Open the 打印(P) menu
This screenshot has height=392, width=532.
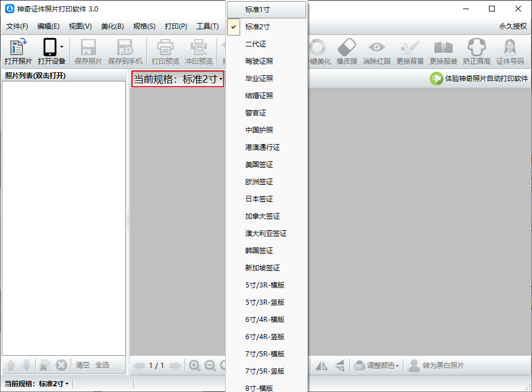176,26
